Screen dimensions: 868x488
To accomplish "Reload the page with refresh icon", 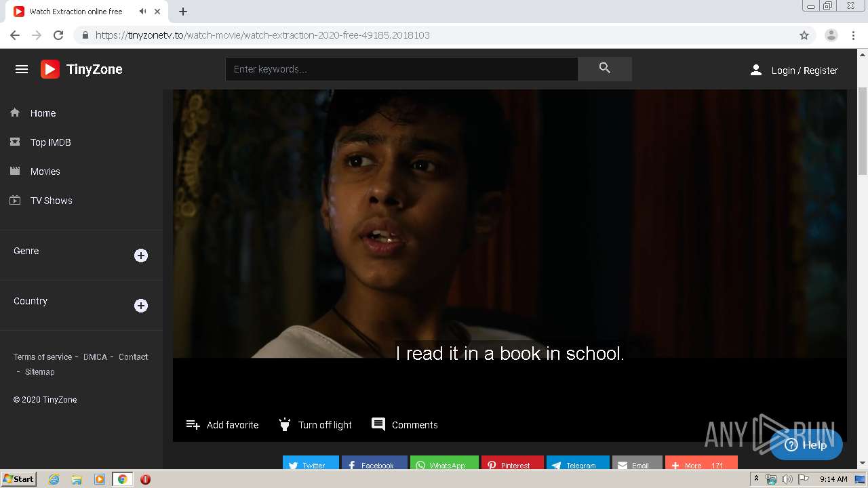I will pos(58,35).
